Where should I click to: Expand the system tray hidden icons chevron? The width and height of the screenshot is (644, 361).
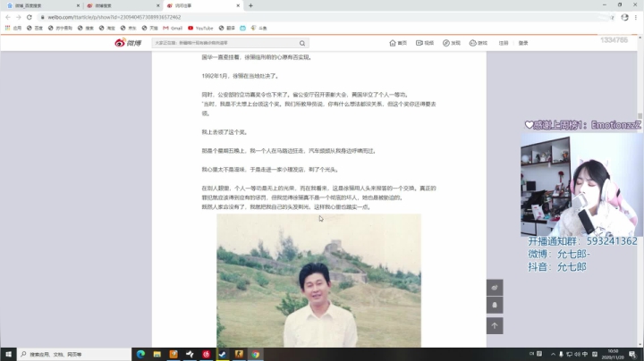[553, 354]
